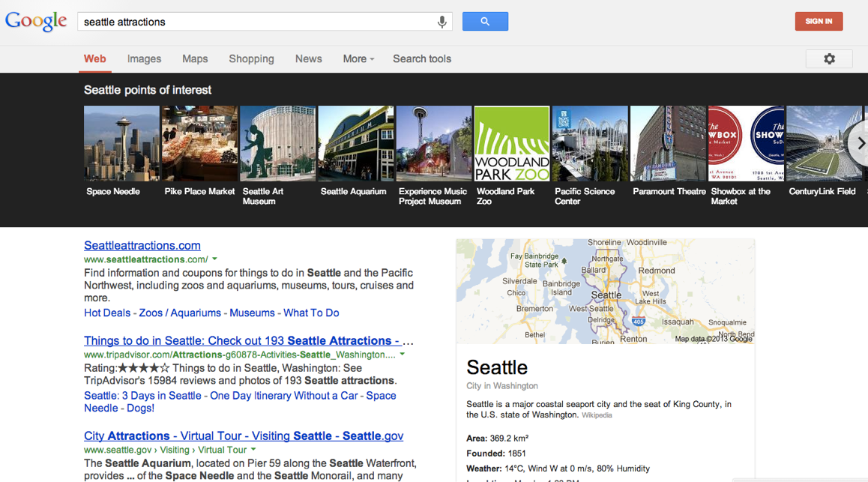Viewport: 868px width, 482px height.
Task: Select Experience Music Project Museum thumbnail
Action: pyautogui.click(x=434, y=143)
